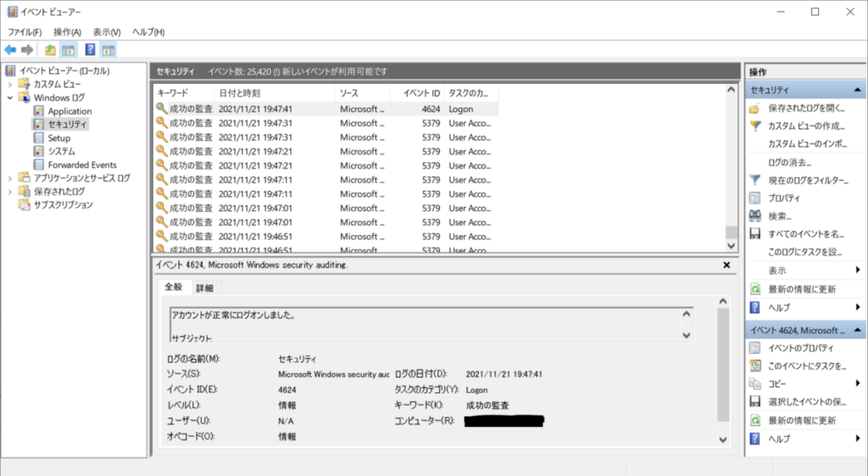Click the プロパティ icon in actions pane
This screenshot has width=868, height=476.
(x=755, y=198)
